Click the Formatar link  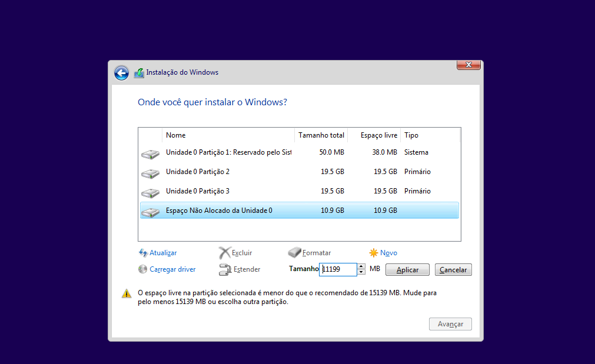[x=317, y=253]
